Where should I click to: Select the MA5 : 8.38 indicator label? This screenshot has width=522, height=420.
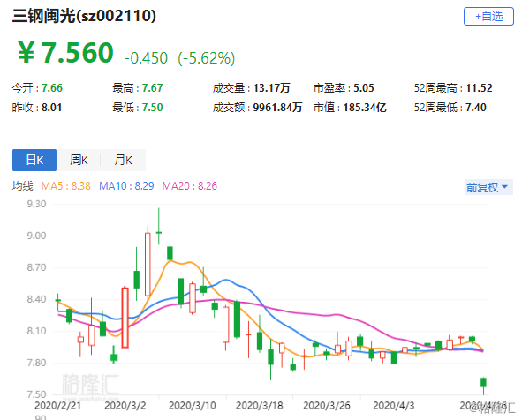(x=65, y=185)
